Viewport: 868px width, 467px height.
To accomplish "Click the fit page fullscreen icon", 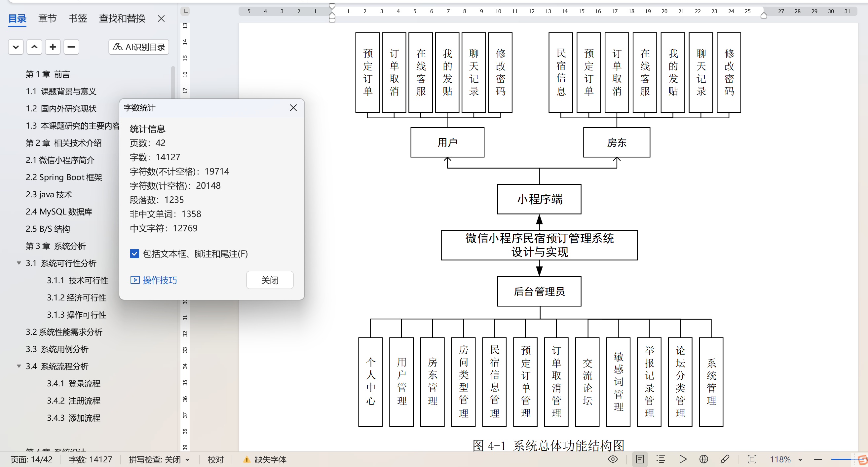I will [x=752, y=459].
